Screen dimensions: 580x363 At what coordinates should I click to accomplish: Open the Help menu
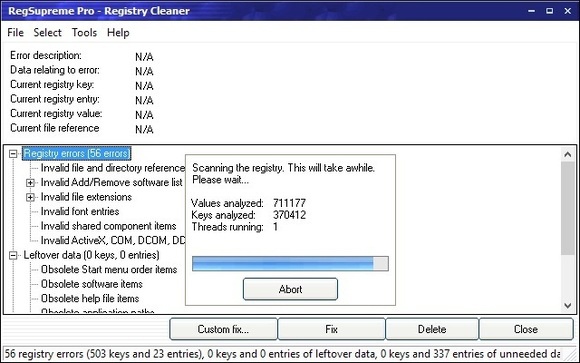[118, 33]
